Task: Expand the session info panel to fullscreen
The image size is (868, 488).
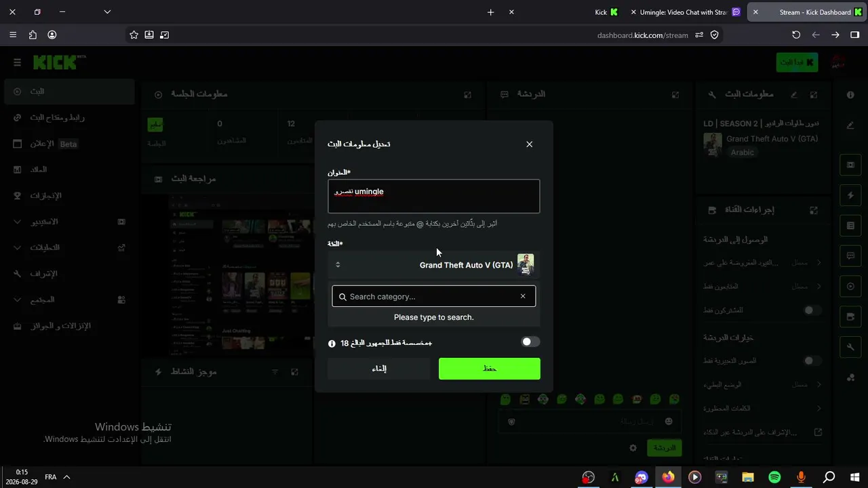Action: click(x=467, y=95)
